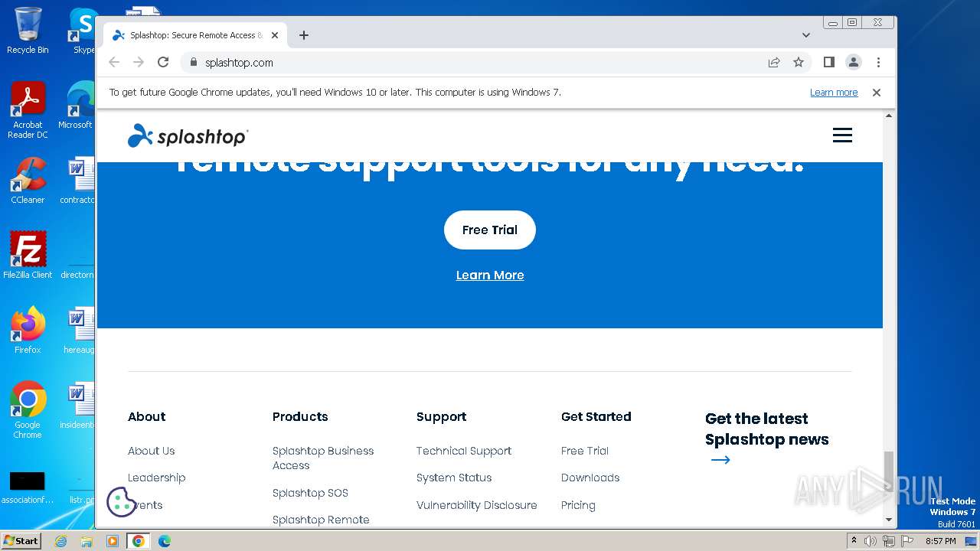Open the Leadership footer link

click(x=157, y=478)
